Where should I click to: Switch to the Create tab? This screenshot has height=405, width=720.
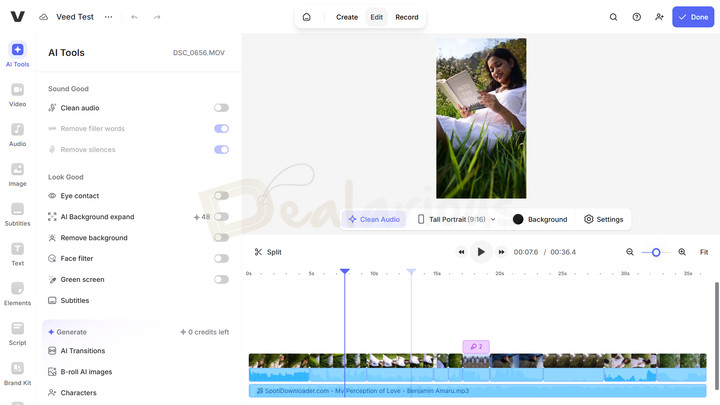point(347,17)
